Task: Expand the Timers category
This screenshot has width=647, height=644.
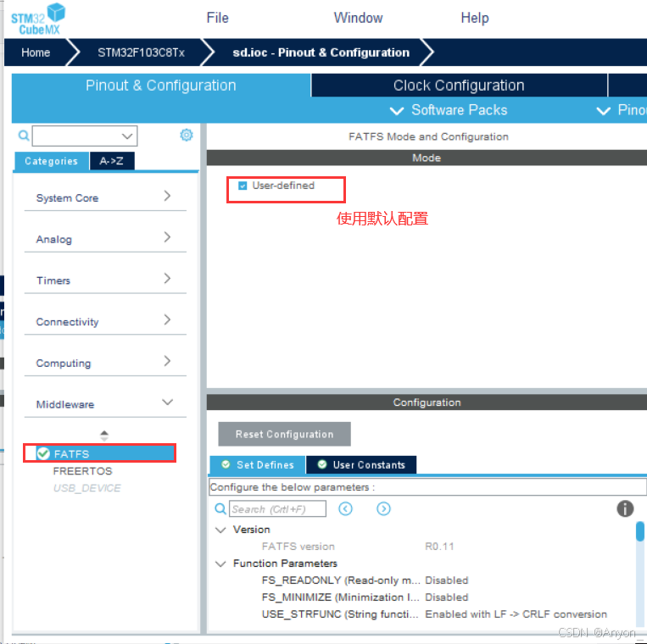Action: 105,280
